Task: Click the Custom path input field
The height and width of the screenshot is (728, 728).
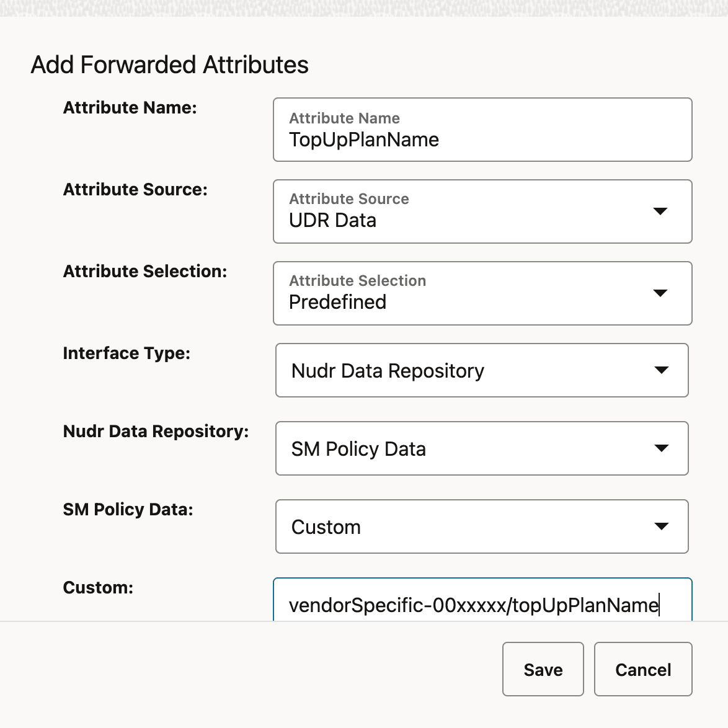Action: point(482,600)
